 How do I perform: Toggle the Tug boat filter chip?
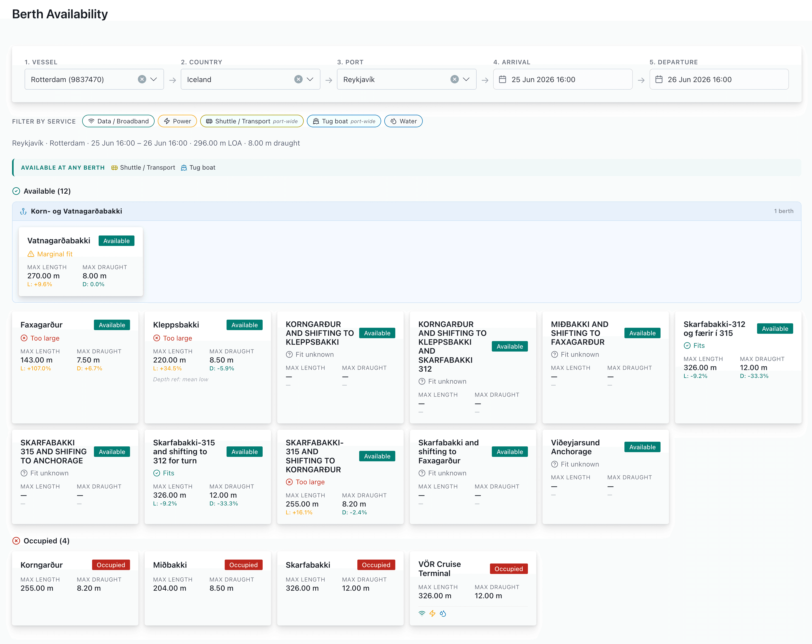[x=344, y=121]
